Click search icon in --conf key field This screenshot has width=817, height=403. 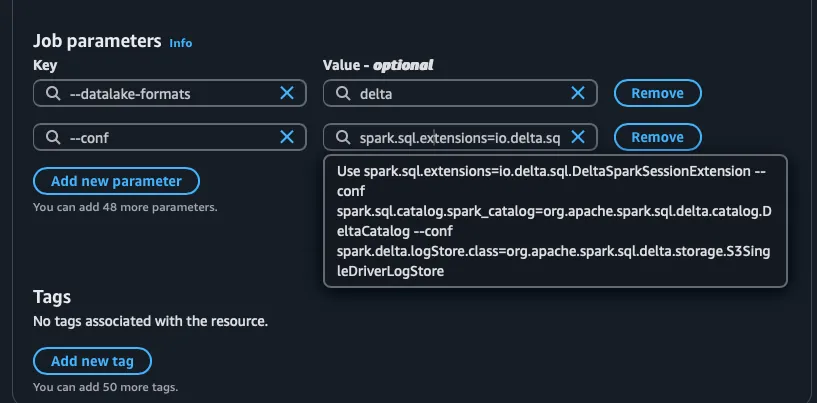pyautogui.click(x=53, y=137)
